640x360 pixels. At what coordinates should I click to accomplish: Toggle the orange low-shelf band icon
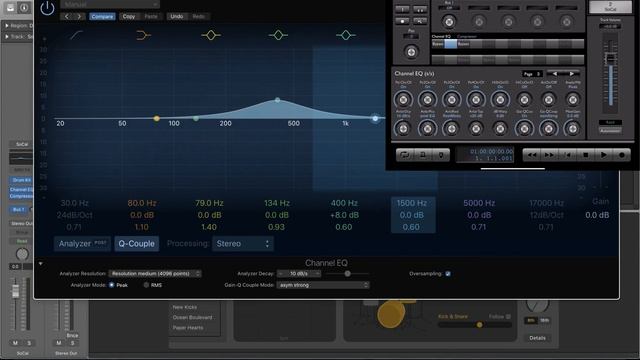(143, 36)
